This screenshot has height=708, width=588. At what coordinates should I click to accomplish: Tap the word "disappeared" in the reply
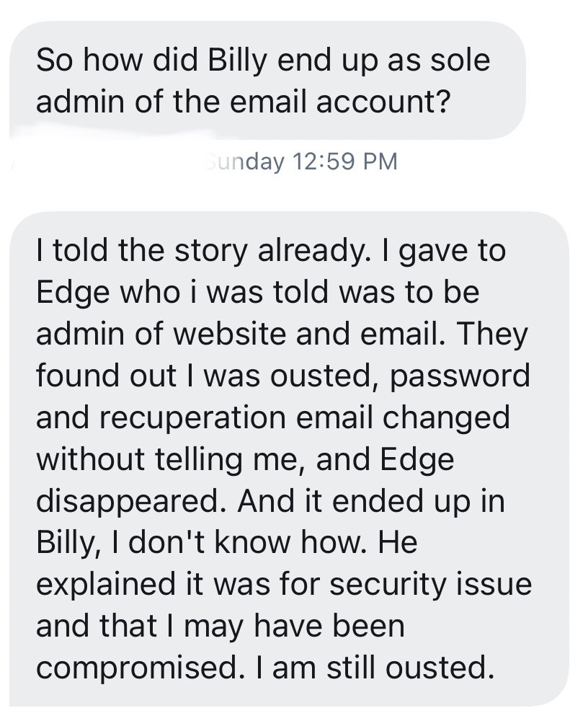click(133, 503)
